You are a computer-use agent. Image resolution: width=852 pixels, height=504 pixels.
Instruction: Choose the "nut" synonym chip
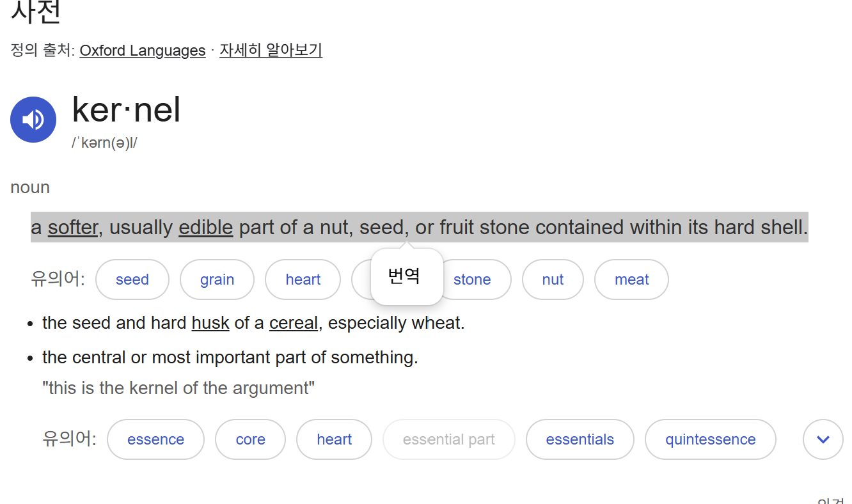click(553, 280)
